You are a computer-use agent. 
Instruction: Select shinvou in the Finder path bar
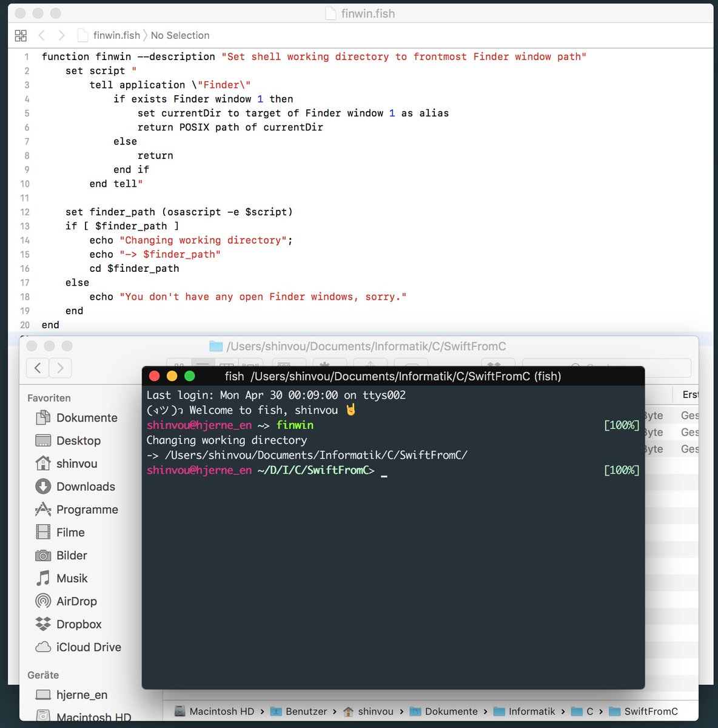[x=368, y=712]
